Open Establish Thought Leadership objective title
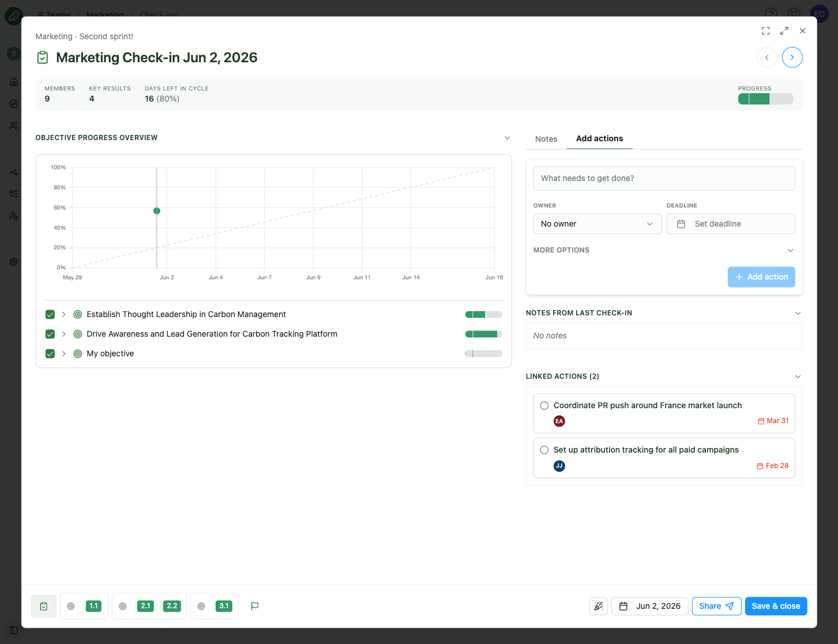 pyautogui.click(x=186, y=314)
